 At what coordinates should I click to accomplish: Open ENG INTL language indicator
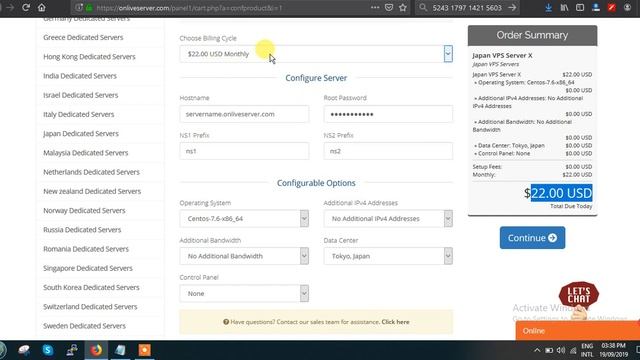[x=587, y=350]
